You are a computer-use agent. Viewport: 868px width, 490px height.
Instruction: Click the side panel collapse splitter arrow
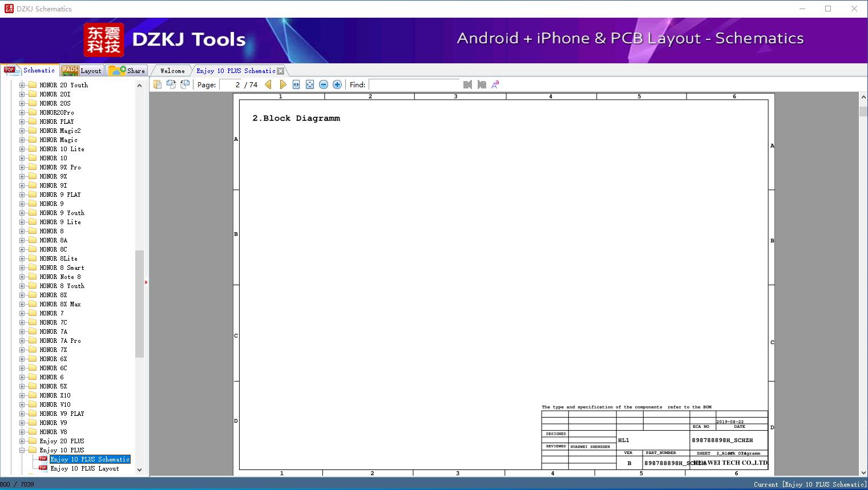click(x=146, y=282)
